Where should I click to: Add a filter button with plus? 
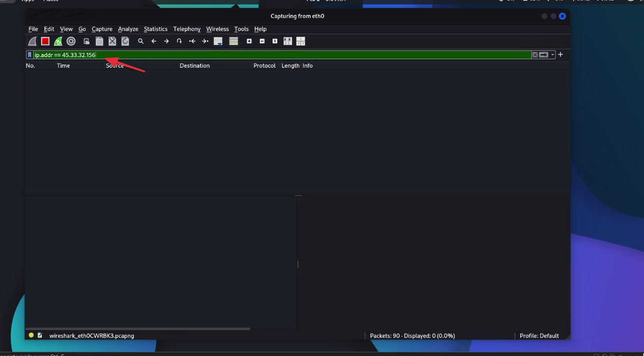click(x=560, y=54)
